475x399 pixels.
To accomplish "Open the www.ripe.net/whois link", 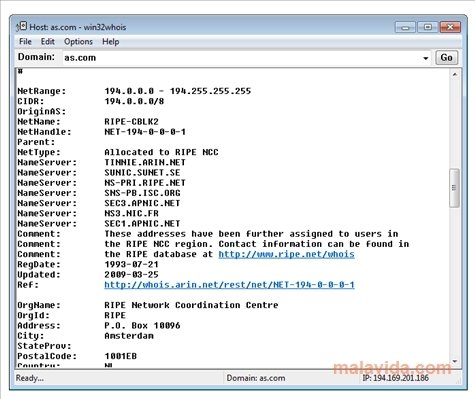I will pos(286,254).
